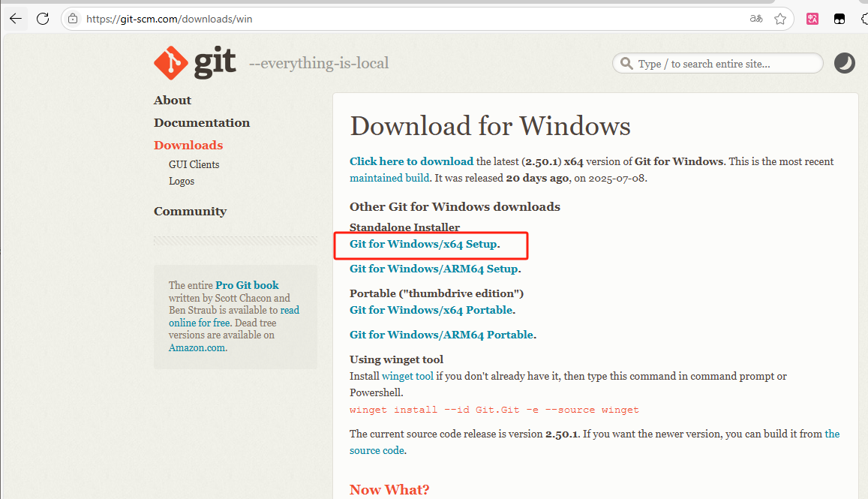
Task: Download Git for Windows/x64 Portable
Action: 431,310
